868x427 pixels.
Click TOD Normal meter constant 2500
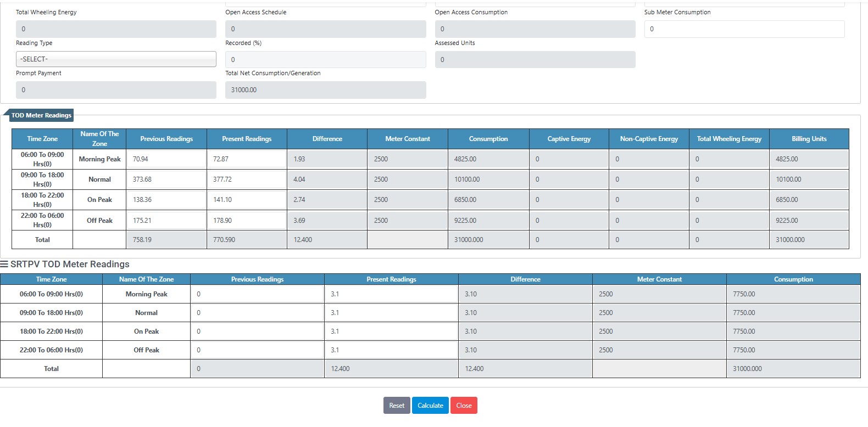408,179
